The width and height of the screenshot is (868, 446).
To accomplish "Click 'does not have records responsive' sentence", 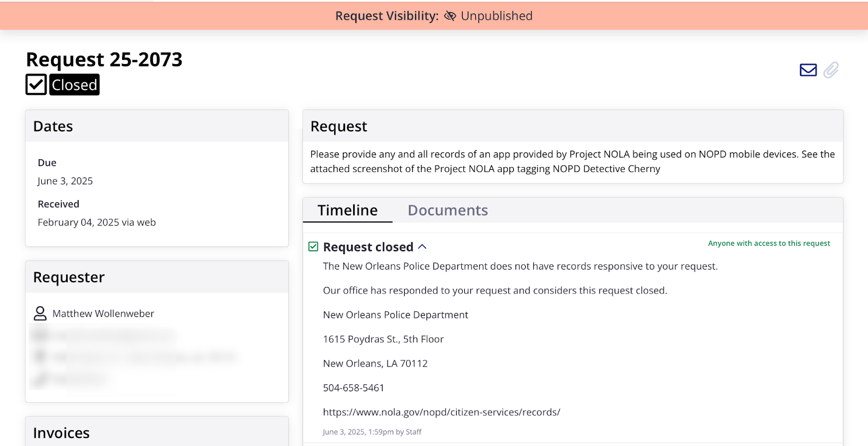I will pyautogui.click(x=520, y=266).
